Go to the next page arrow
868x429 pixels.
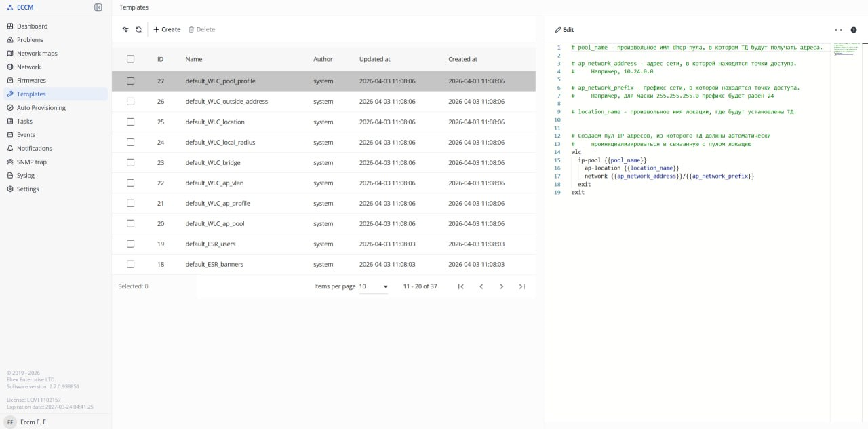[x=501, y=286]
